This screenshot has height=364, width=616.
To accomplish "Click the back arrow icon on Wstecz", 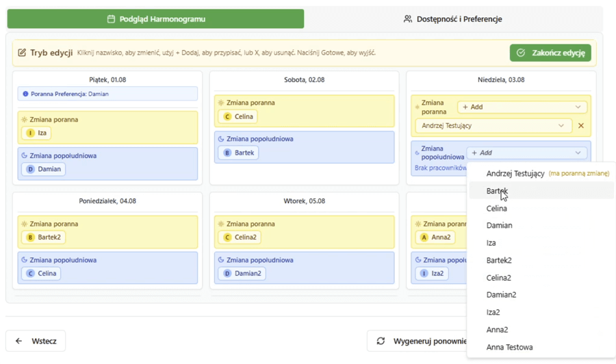I will point(19,341).
